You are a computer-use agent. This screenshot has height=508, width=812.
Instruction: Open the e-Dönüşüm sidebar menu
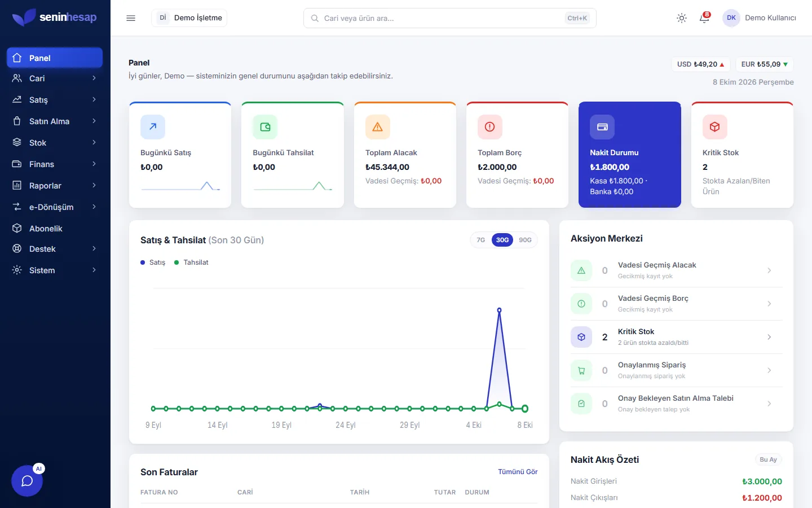pyautogui.click(x=55, y=207)
